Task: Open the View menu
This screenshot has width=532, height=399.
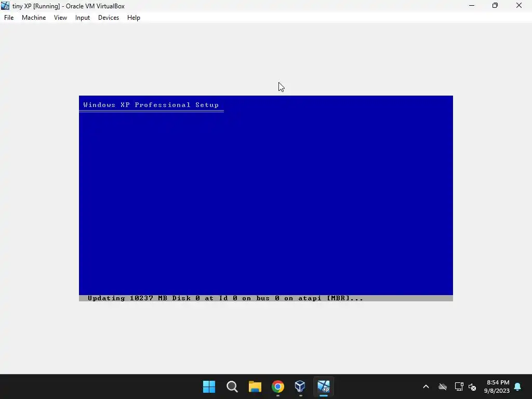Action: 60,18
